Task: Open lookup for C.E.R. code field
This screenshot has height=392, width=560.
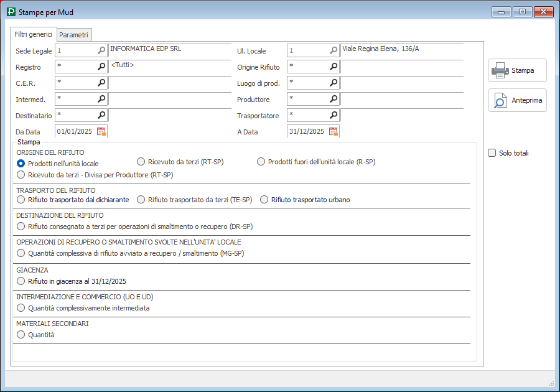Action: pos(101,83)
